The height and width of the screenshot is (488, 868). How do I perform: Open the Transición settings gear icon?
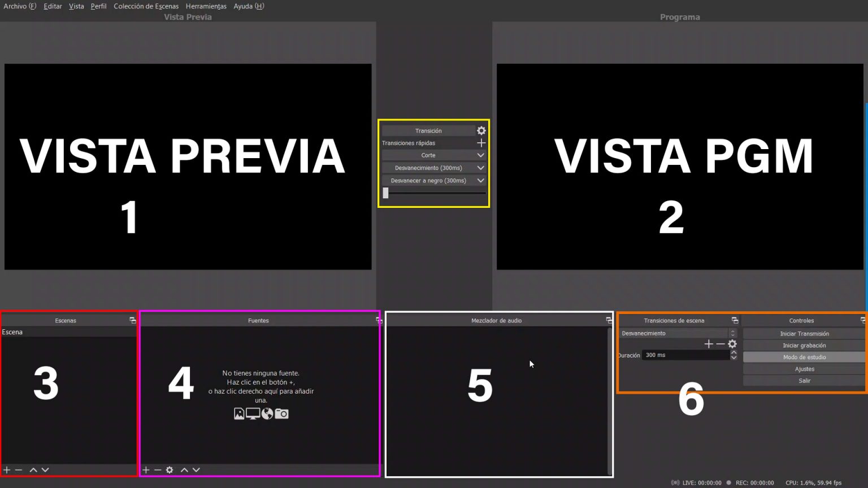(x=481, y=130)
